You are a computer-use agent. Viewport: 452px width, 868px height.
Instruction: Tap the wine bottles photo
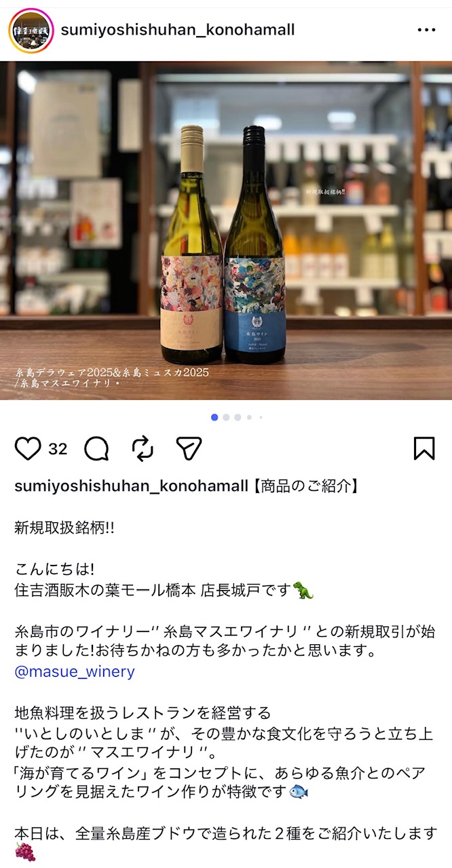coord(226,231)
